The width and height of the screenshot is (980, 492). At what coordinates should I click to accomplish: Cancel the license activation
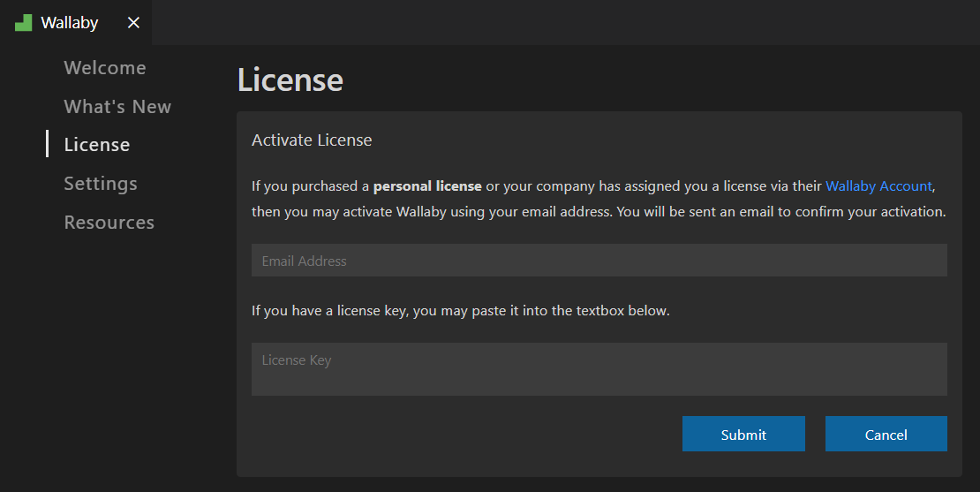(886, 434)
